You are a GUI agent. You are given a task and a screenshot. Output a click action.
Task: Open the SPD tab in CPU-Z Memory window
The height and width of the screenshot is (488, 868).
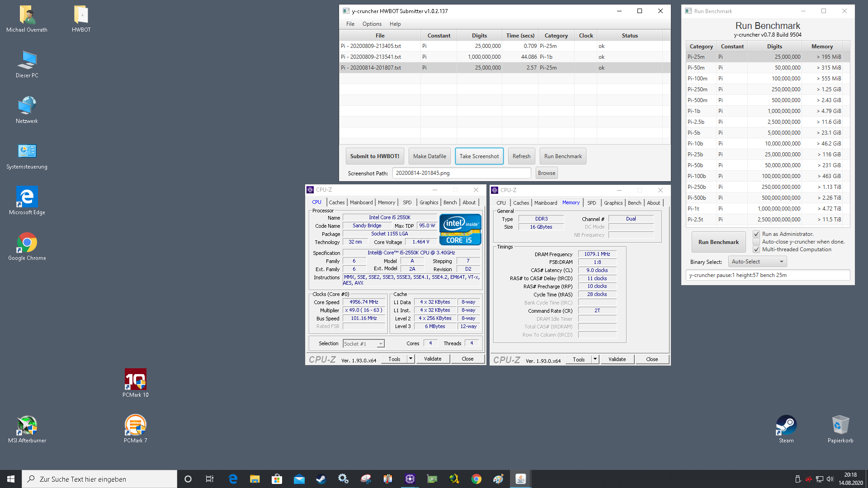(x=591, y=203)
